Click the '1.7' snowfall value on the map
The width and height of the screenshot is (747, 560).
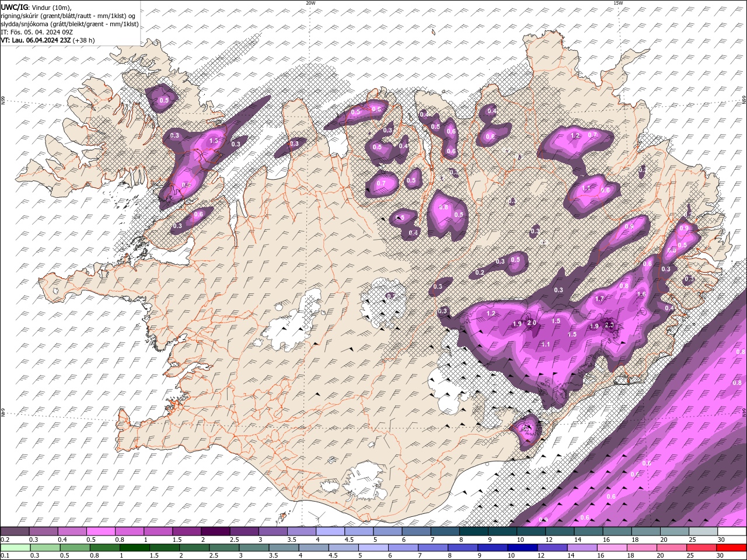(599, 299)
